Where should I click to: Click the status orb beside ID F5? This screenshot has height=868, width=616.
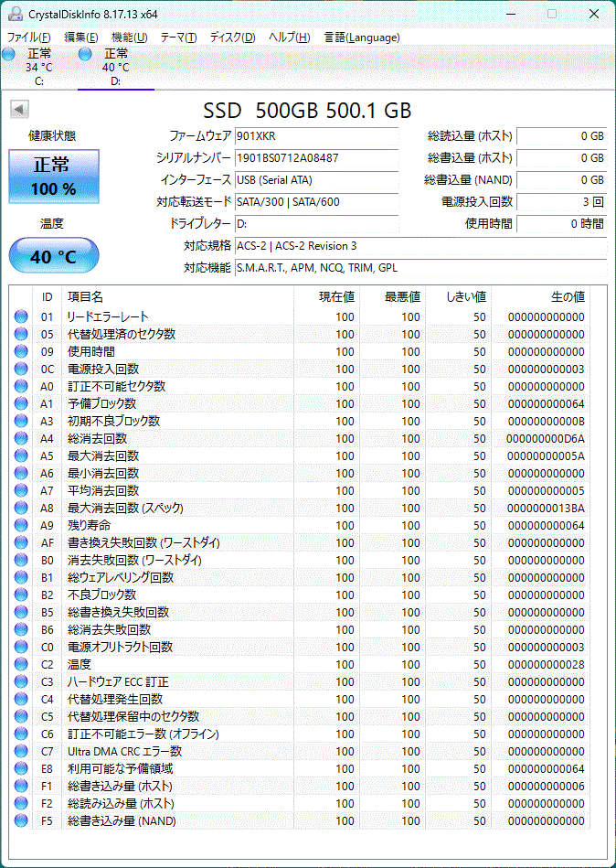(21, 820)
